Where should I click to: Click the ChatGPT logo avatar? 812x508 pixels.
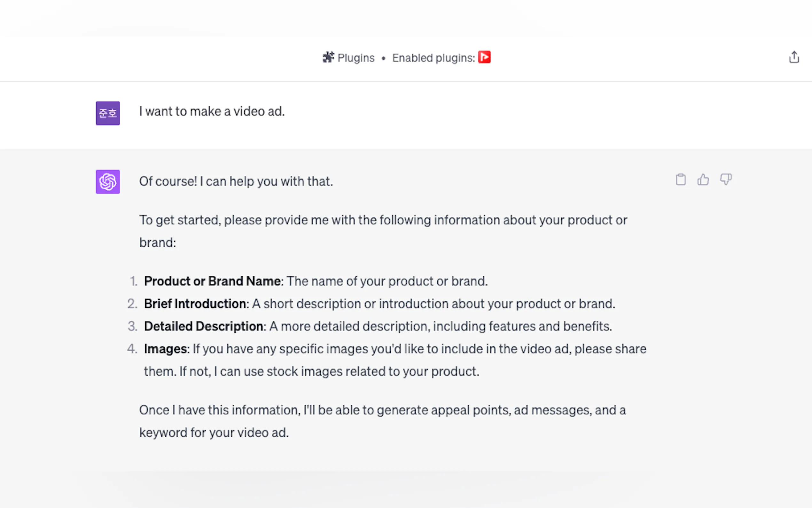[108, 182]
